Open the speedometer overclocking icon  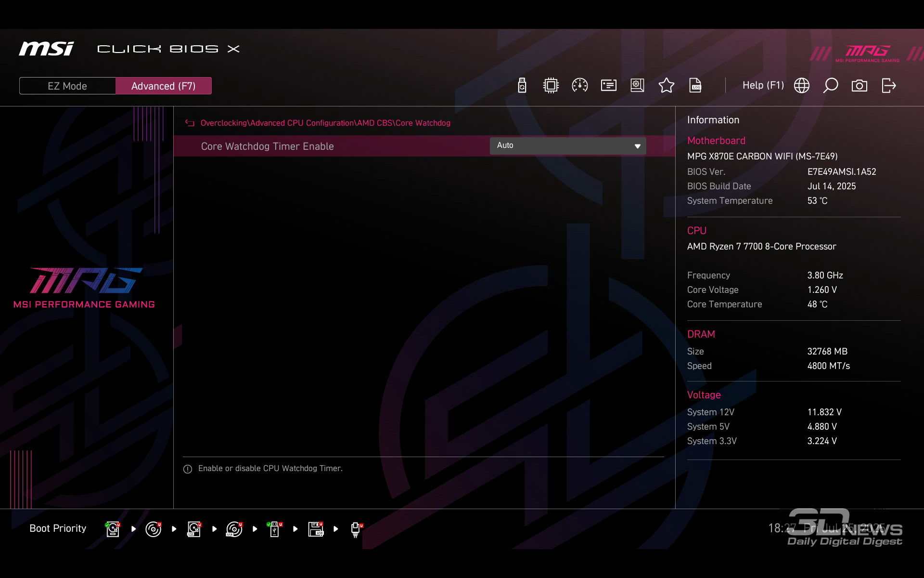(x=579, y=86)
